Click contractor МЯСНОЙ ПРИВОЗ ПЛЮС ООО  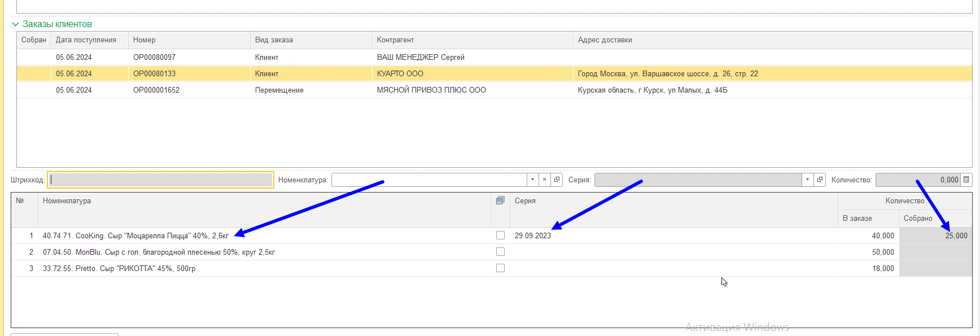(431, 90)
